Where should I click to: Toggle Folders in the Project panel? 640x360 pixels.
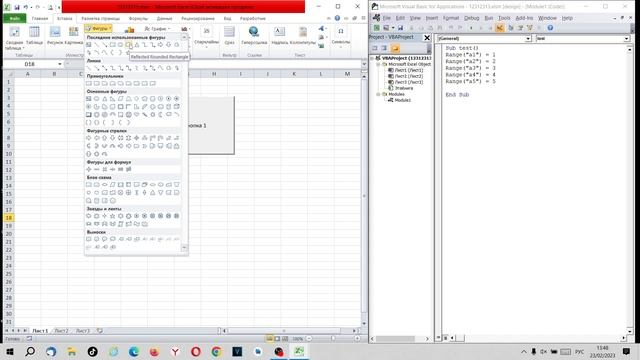(395, 48)
